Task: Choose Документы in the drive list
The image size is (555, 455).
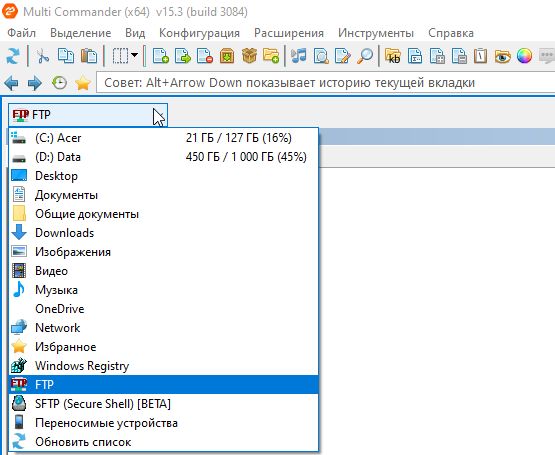Action: click(x=164, y=195)
